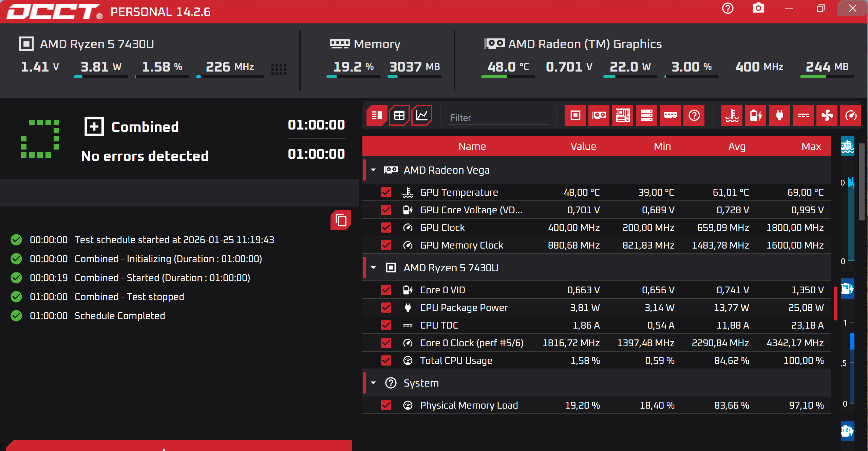Screen dimensions: 868x451
Task: Filter sensors by power plug icon
Action: click(779, 116)
